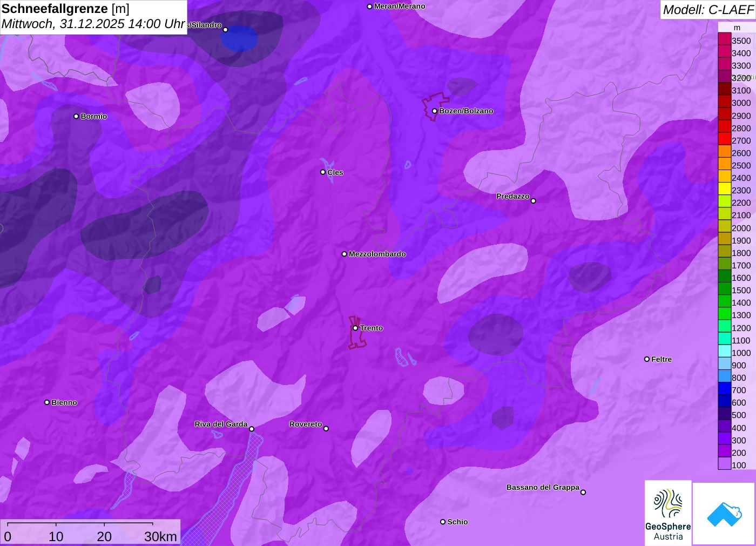This screenshot has height=546, width=756.
Task: Click the 'Feltre' label text
Action: coord(661,360)
